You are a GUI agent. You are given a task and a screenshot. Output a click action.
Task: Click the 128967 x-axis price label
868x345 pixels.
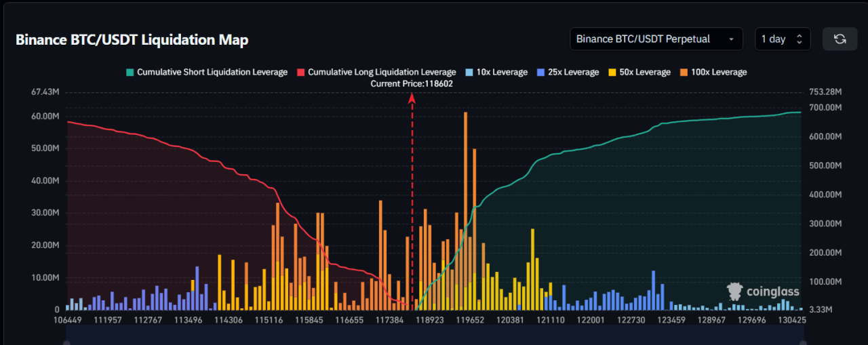712,319
